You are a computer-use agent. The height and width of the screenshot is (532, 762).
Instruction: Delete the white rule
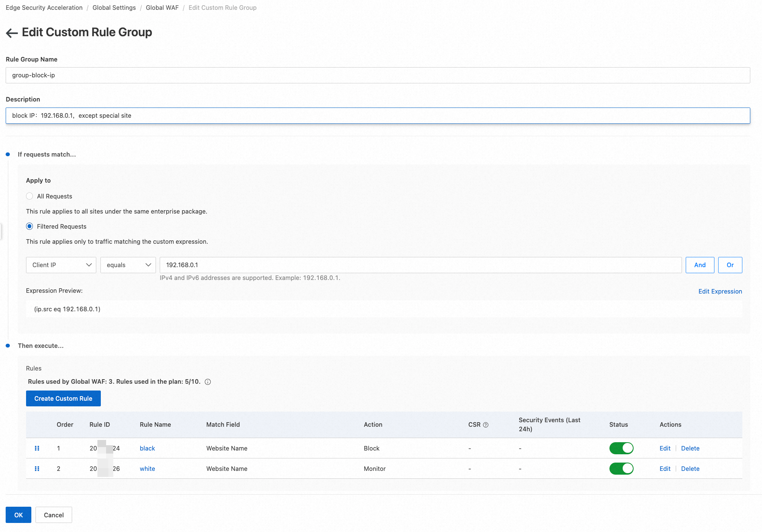[690, 469]
